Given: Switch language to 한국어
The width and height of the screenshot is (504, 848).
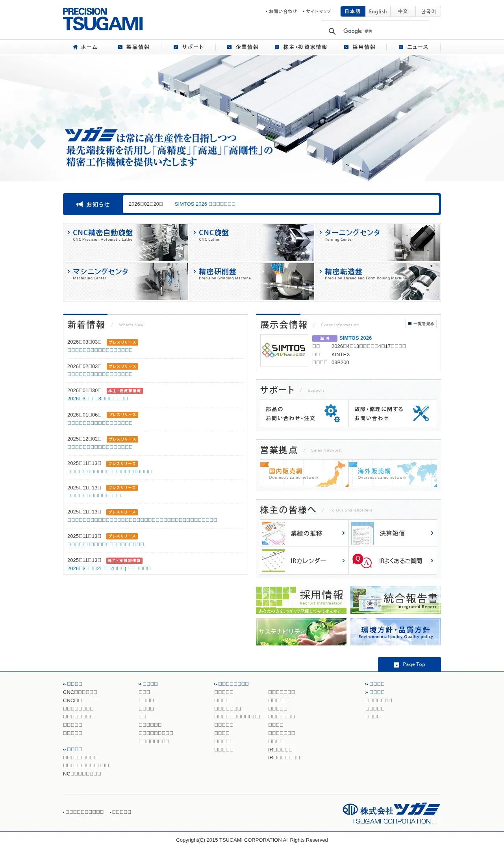Looking at the screenshot, I should pyautogui.click(x=428, y=11).
